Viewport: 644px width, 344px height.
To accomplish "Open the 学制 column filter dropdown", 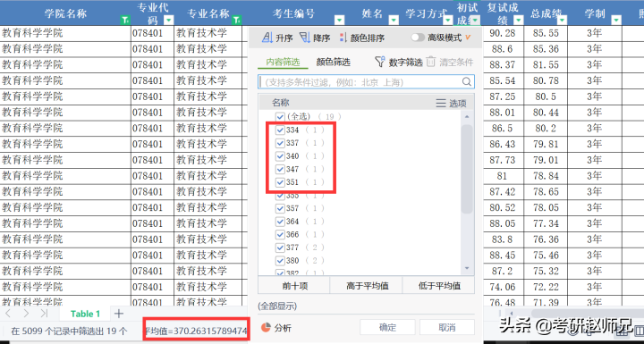I will click(x=616, y=21).
